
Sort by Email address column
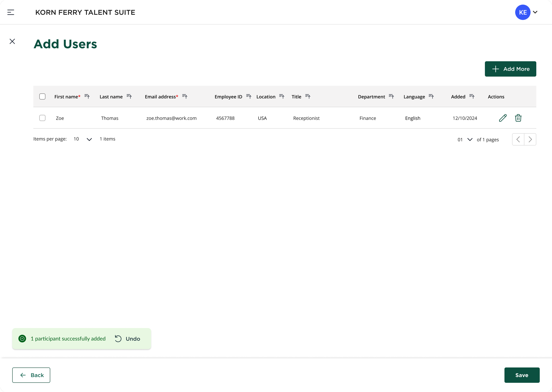(x=185, y=97)
